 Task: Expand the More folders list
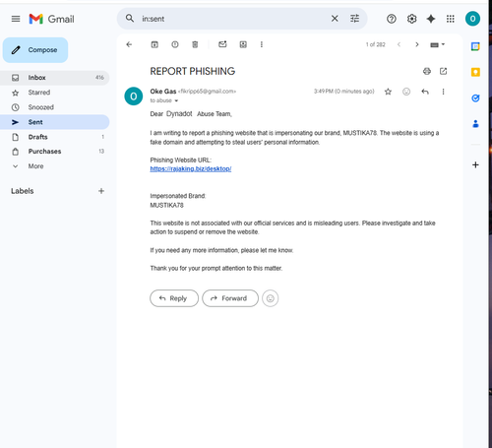[x=54, y=166]
